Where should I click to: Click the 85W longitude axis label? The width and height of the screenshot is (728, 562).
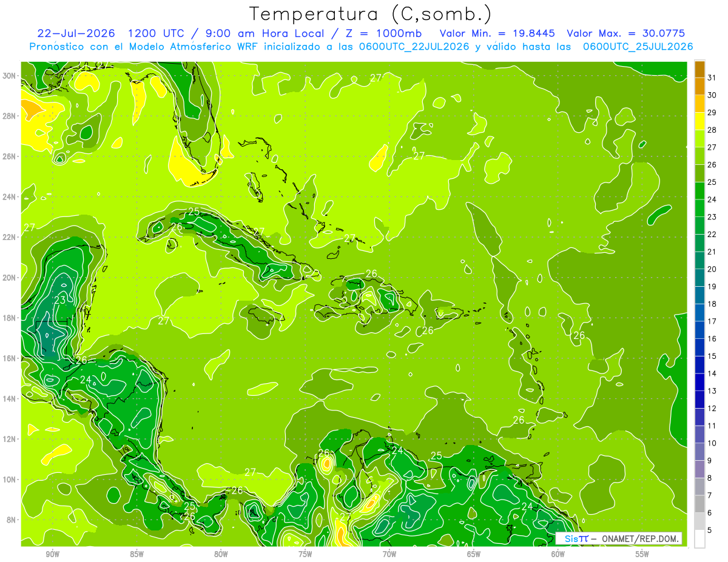pyautogui.click(x=136, y=554)
